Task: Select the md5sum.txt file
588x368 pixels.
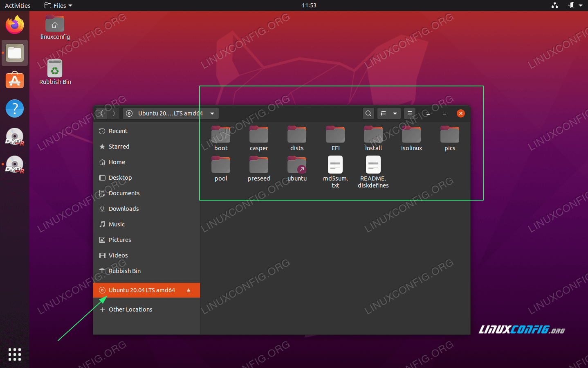Action: coord(335,172)
